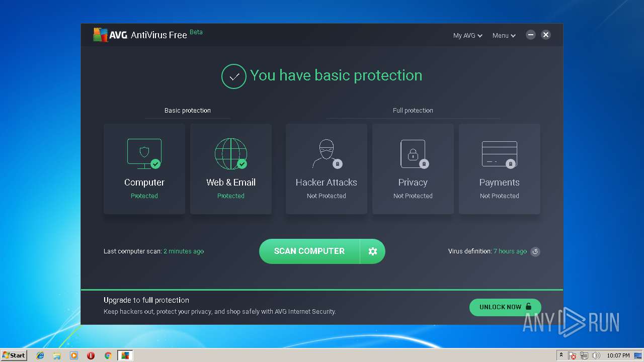Image resolution: width=644 pixels, height=362 pixels.
Task: Click the 'Full protection' section label
Action: (413, 111)
